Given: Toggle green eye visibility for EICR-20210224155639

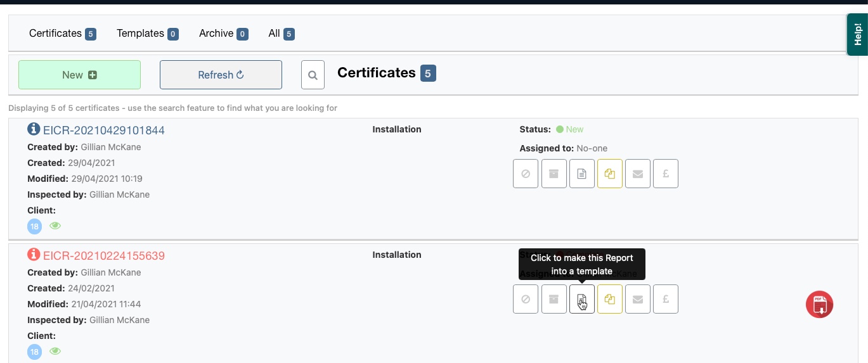Looking at the screenshot, I should (55, 351).
